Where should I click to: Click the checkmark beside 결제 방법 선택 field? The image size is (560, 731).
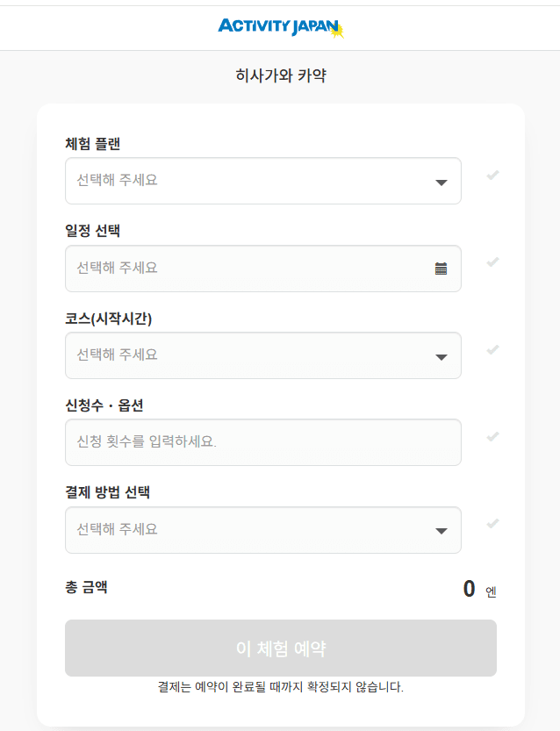pos(493,524)
